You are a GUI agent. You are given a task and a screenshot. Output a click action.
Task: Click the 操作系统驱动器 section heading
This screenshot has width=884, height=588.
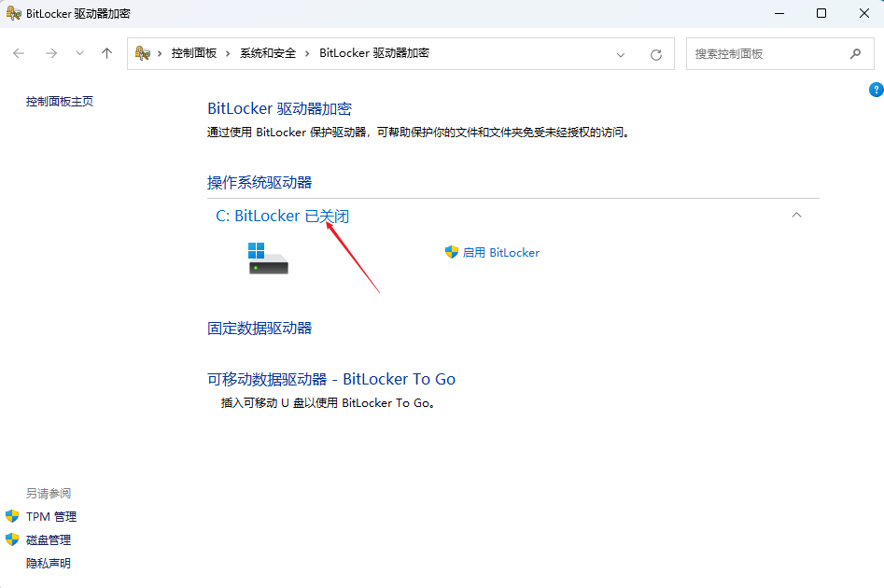(260, 183)
